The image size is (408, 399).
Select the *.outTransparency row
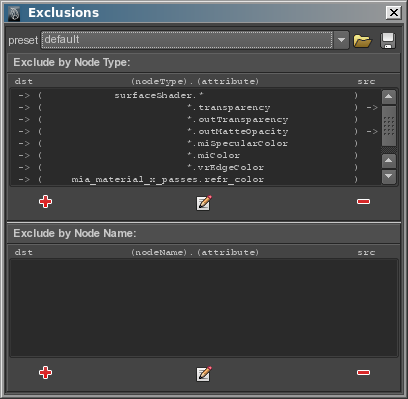196,120
